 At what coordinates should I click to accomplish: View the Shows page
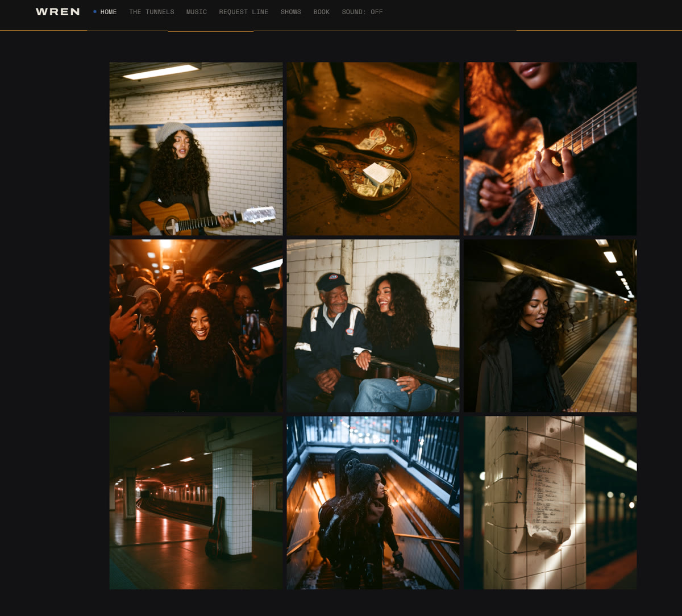click(x=291, y=12)
